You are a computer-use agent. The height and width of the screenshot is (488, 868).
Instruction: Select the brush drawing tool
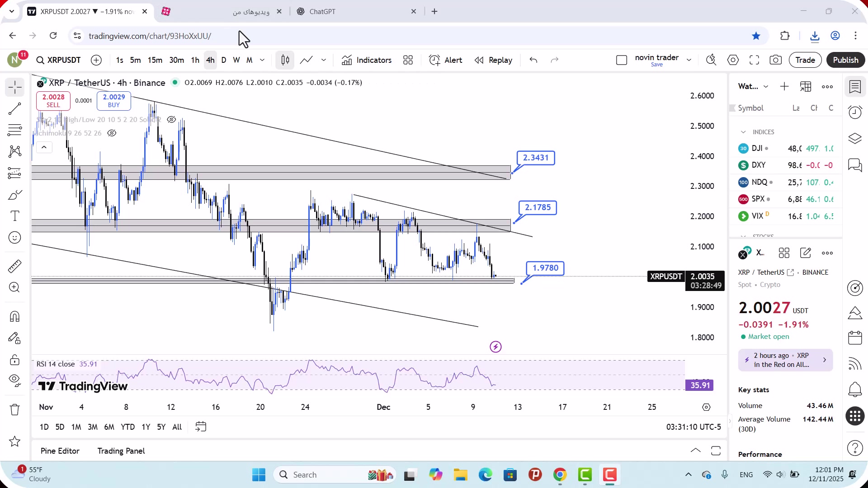click(x=14, y=195)
